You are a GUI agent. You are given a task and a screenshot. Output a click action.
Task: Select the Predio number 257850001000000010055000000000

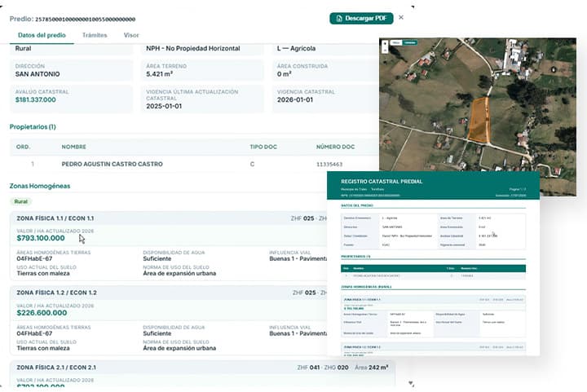86,19
